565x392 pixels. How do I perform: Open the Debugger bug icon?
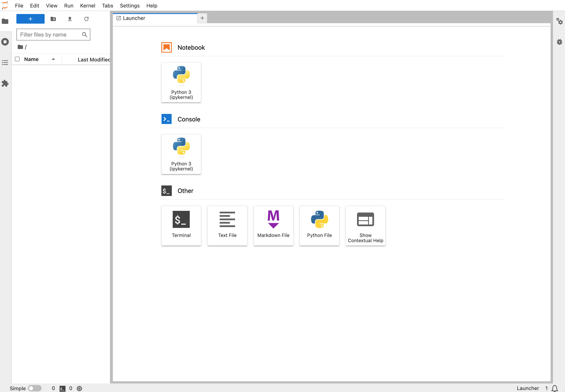[559, 42]
